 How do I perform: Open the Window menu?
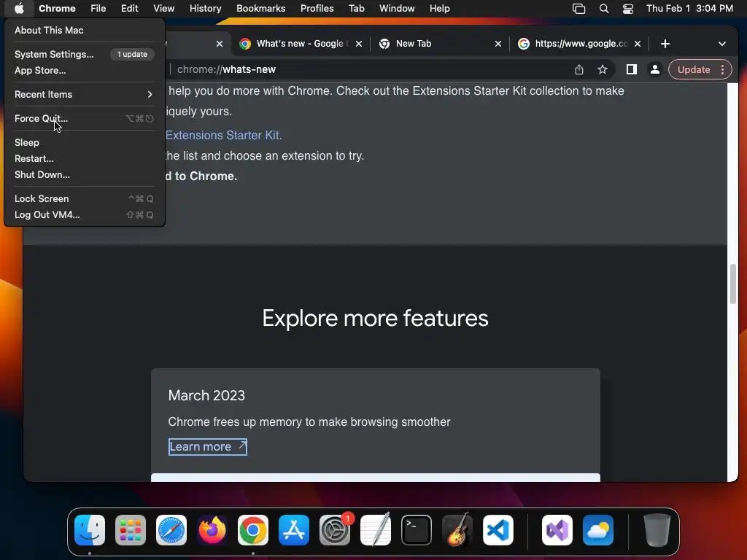click(397, 9)
